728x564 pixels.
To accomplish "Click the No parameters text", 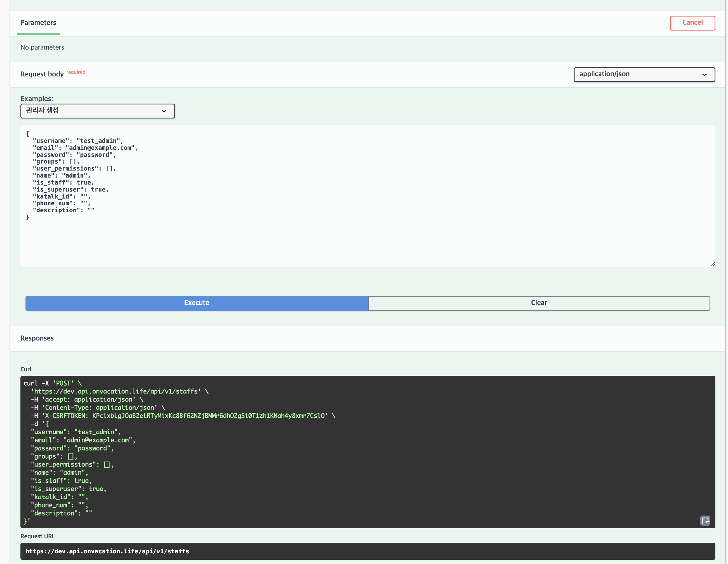I will pyautogui.click(x=42, y=47).
